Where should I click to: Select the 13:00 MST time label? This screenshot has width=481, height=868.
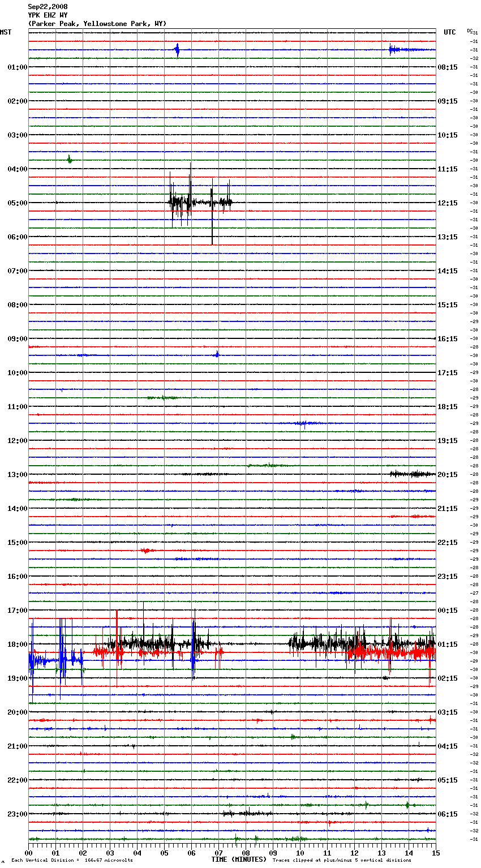18,475
